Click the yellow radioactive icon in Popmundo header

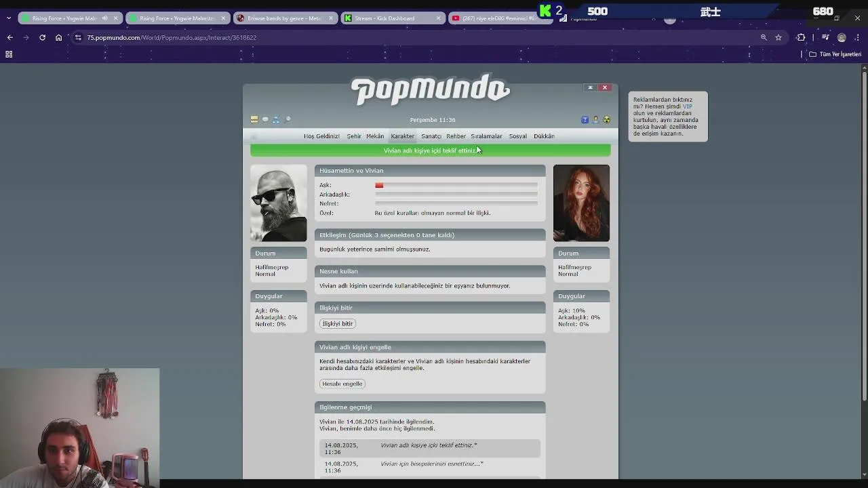[606, 120]
